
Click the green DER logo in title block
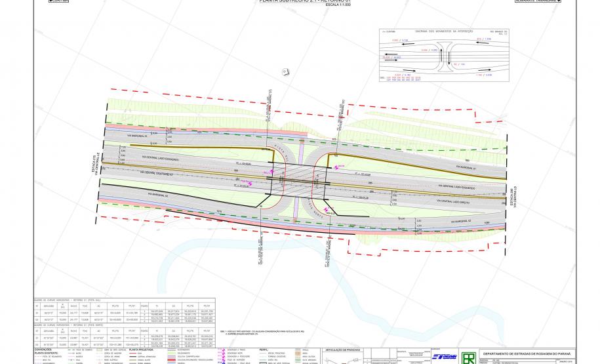(469, 358)
